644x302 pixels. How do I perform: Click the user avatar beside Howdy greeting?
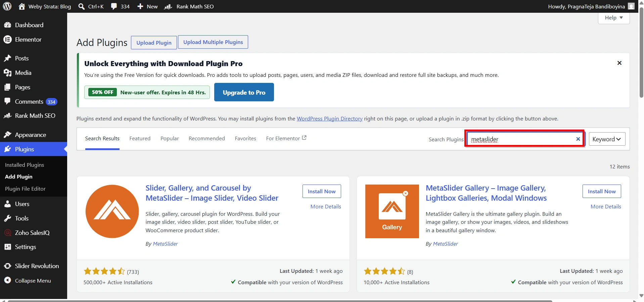(631, 6)
